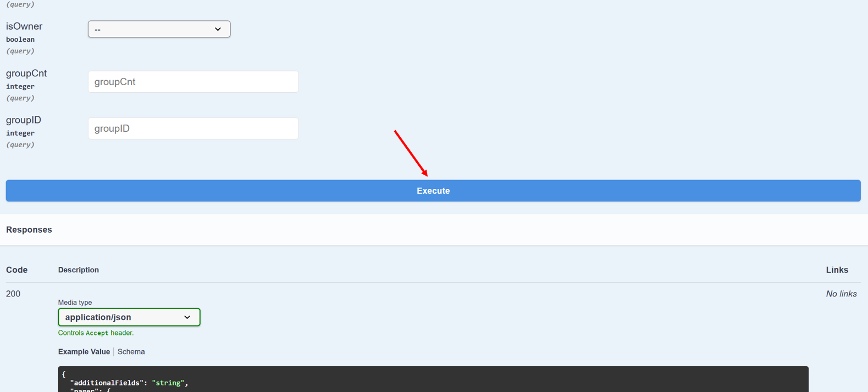This screenshot has width=868, height=392.
Task: Click the media type dropdown chevron
Action: (x=187, y=317)
